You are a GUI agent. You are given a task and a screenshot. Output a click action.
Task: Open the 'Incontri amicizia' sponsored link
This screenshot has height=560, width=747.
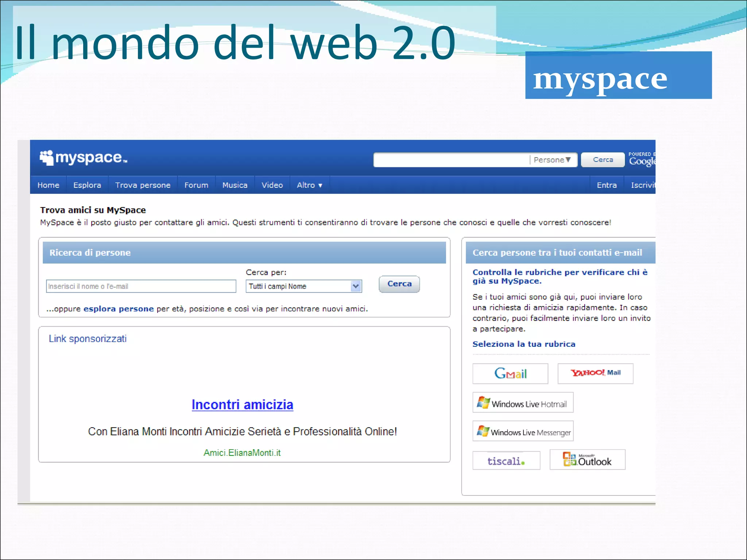(242, 405)
